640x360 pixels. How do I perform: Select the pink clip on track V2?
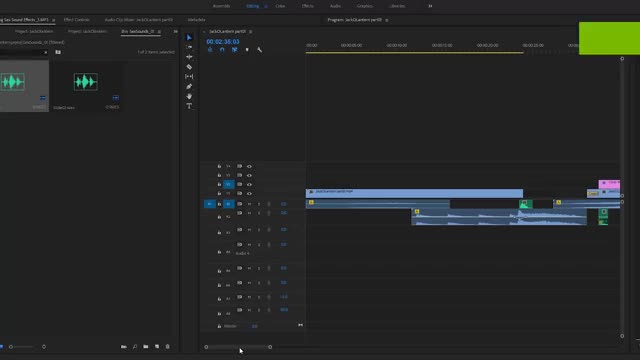point(609,184)
